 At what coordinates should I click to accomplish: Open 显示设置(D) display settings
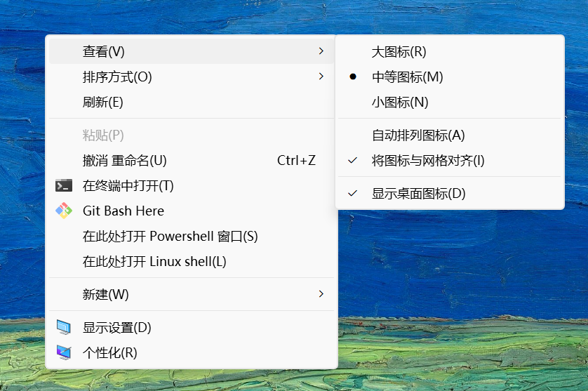pos(192,328)
